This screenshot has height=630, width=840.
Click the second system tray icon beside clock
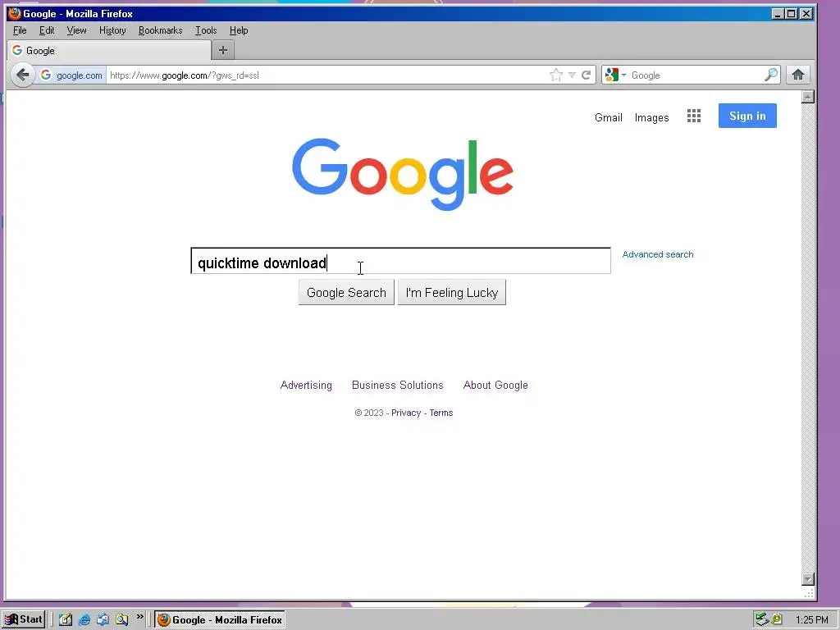click(x=777, y=620)
